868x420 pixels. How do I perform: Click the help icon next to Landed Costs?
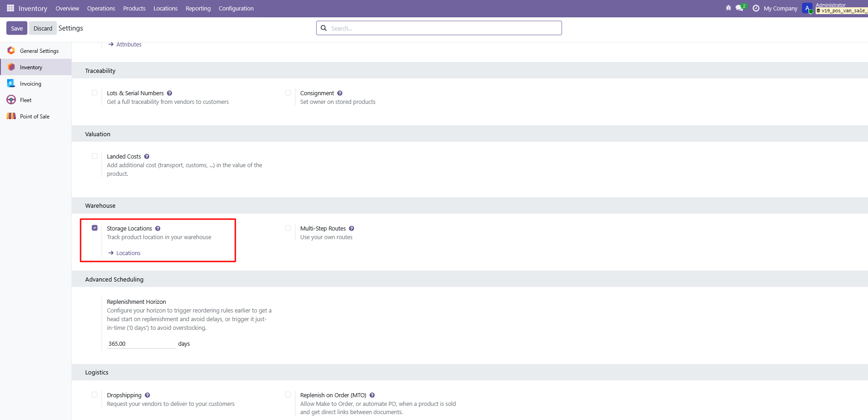coord(147,157)
